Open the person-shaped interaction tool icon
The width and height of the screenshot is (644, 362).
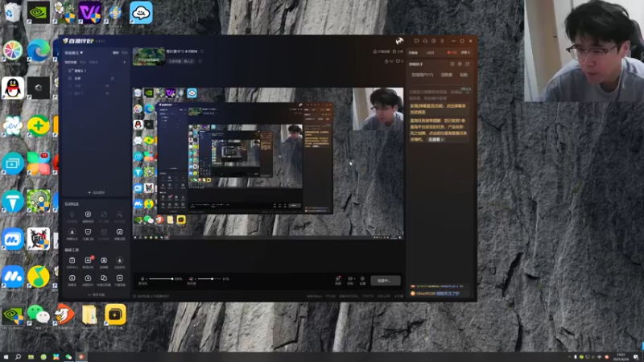tap(119, 214)
